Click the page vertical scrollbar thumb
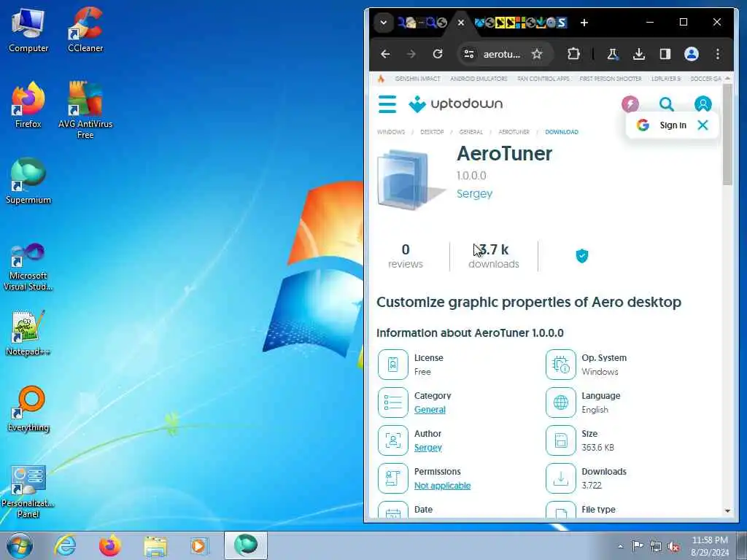 727,135
